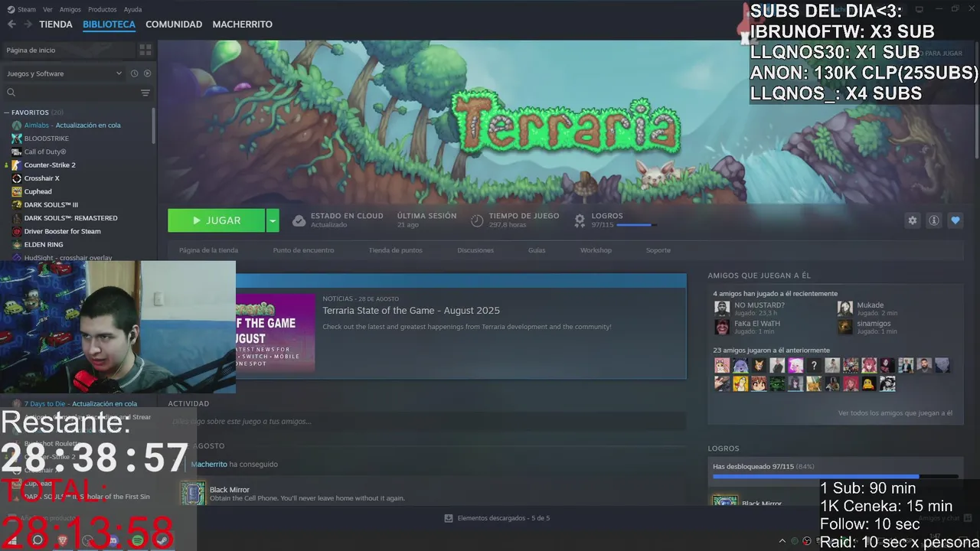Open the COMUNIDAD section
The image size is (980, 551).
(x=174, y=24)
